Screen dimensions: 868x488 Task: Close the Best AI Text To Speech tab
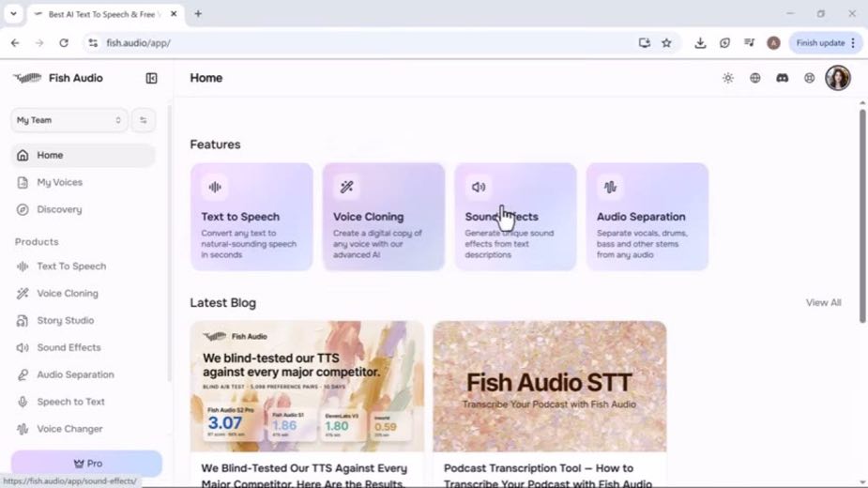point(174,14)
